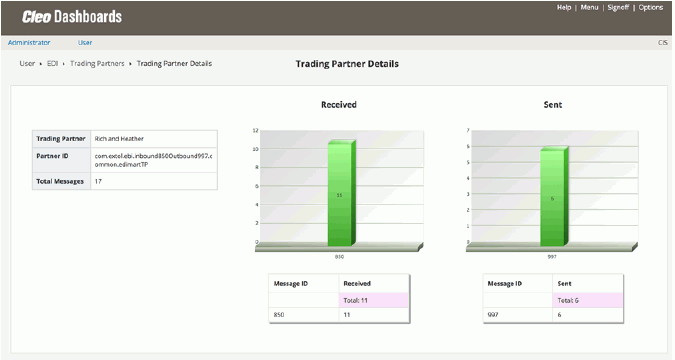Click Trading Partner Details breadcrumb
Viewport: 675px width, 360px height.
pyautogui.click(x=174, y=63)
